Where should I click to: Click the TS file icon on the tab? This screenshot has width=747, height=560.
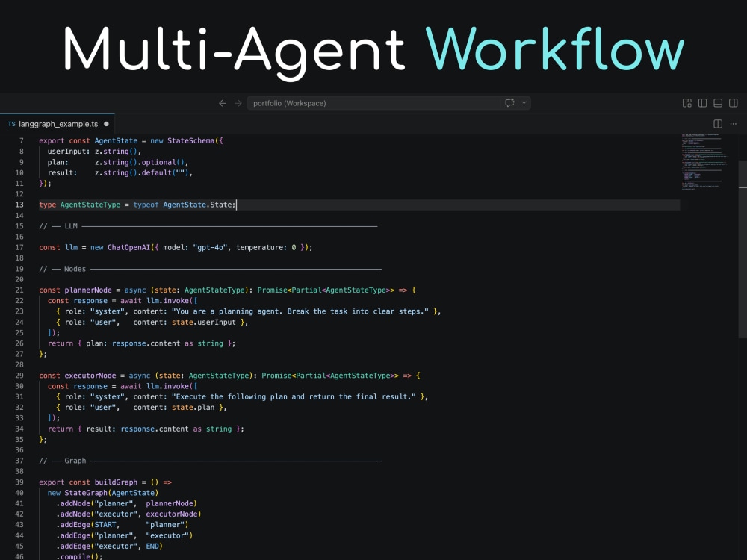(x=11, y=124)
